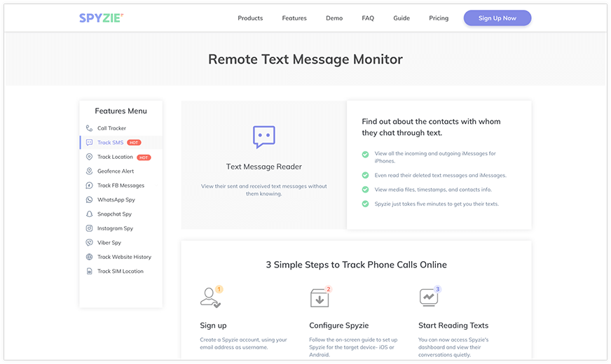
Task: Click the Track FB Messages messenger icon
Action: (89, 185)
